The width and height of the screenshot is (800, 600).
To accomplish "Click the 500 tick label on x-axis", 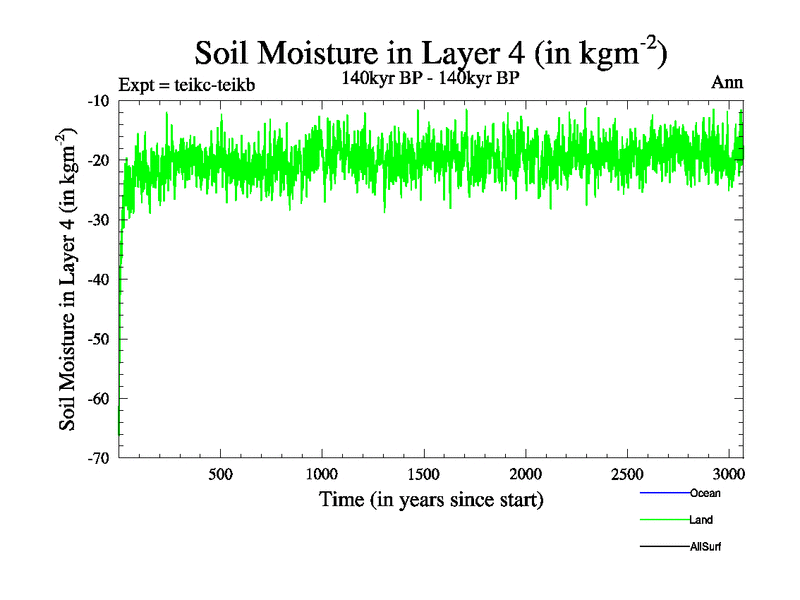I will [x=221, y=473].
